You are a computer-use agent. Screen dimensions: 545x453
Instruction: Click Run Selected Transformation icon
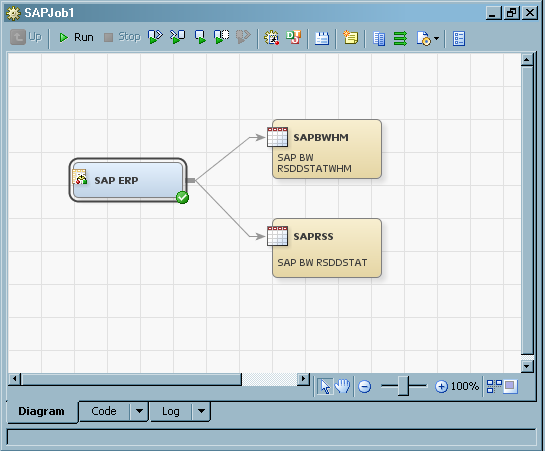pyautogui.click(x=155, y=37)
